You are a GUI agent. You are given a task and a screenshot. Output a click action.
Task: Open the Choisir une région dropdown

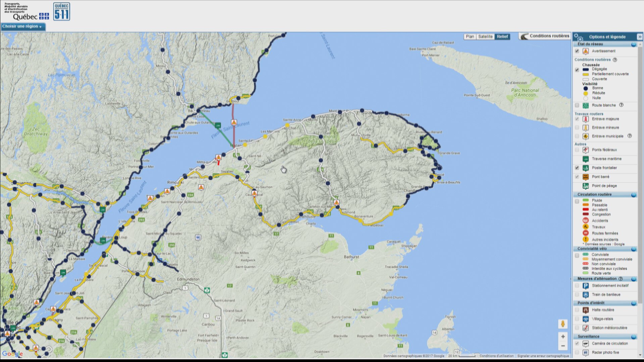click(x=22, y=27)
